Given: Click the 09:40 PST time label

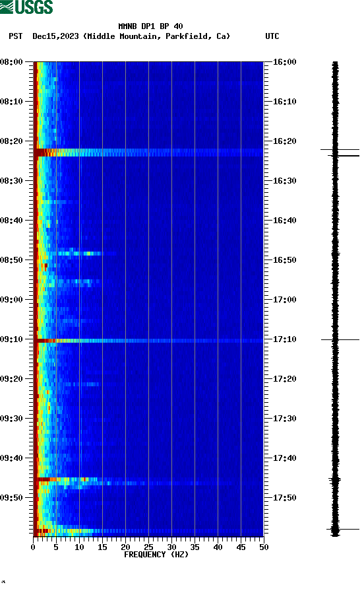Looking at the screenshot, I should click(12, 458).
